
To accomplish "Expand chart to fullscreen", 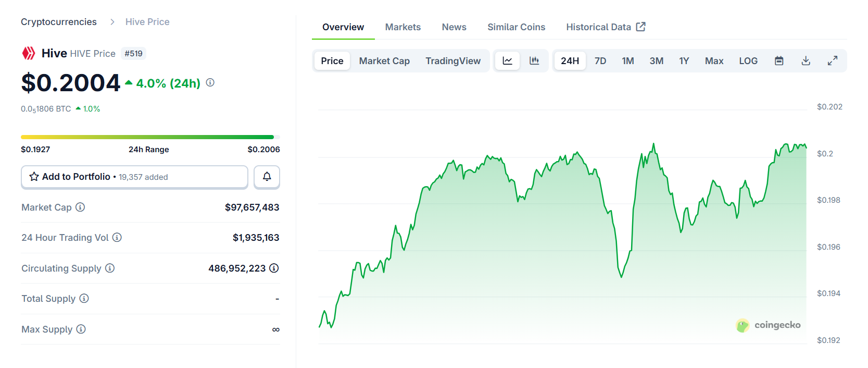I will click(833, 61).
